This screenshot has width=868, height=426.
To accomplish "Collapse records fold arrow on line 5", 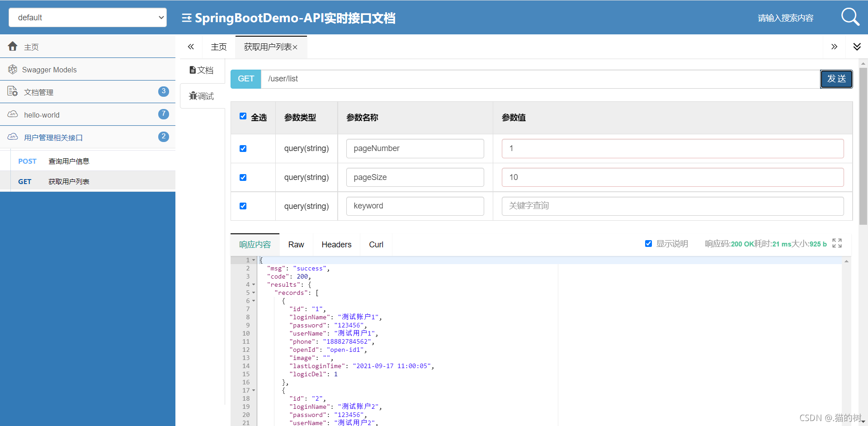I will click(254, 293).
